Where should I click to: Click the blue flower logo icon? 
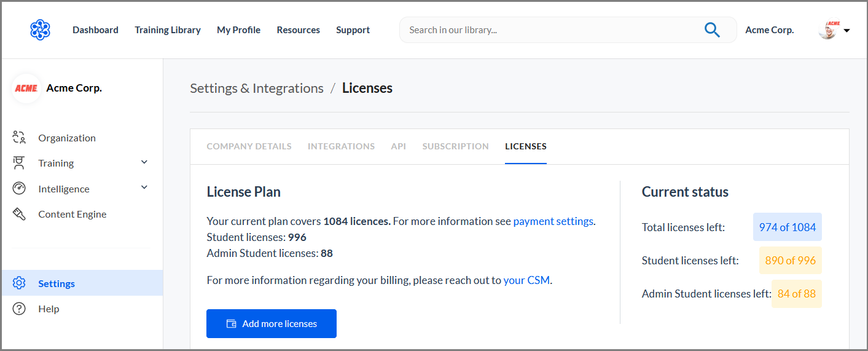pos(41,30)
